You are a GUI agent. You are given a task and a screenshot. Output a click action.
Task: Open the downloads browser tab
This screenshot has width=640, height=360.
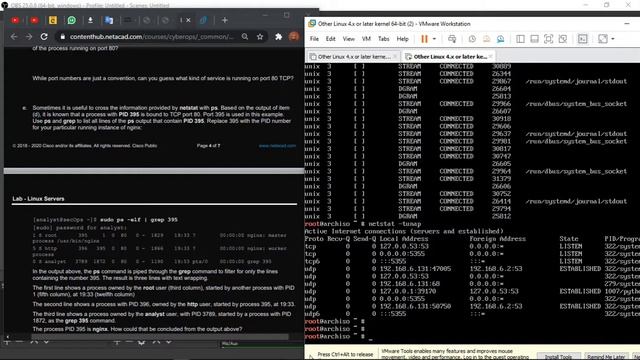90,20
